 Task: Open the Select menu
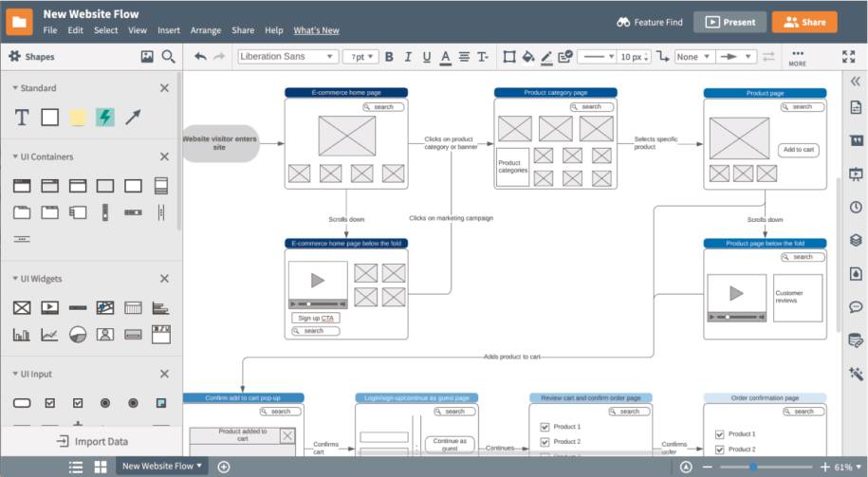pyautogui.click(x=105, y=30)
